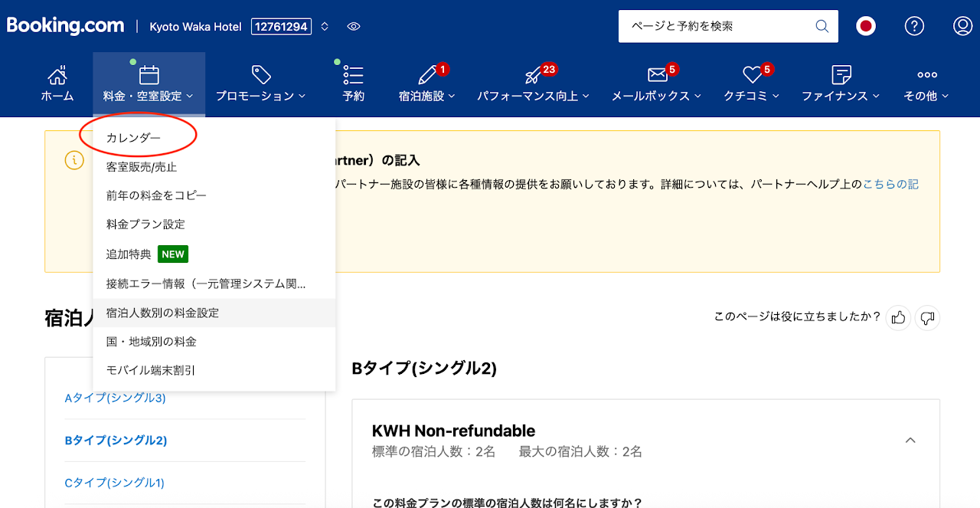Open the その他 more menu
The height and width of the screenshot is (508, 980).
926,83
